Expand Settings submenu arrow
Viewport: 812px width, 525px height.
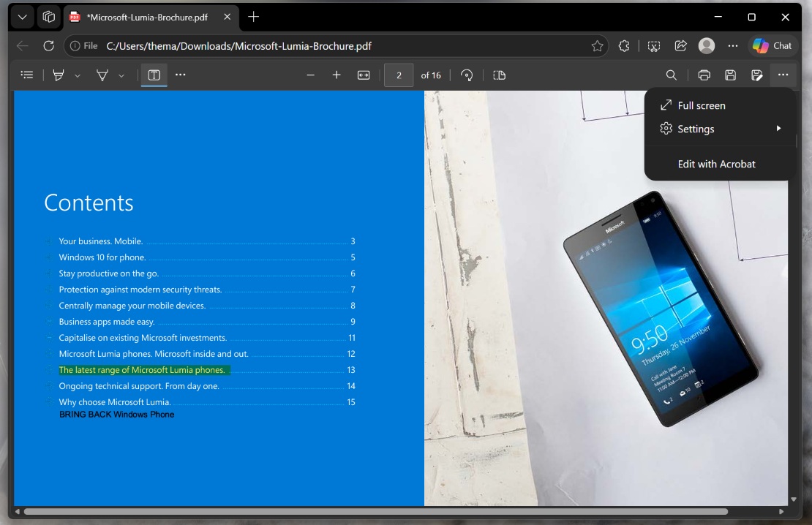[778, 129]
